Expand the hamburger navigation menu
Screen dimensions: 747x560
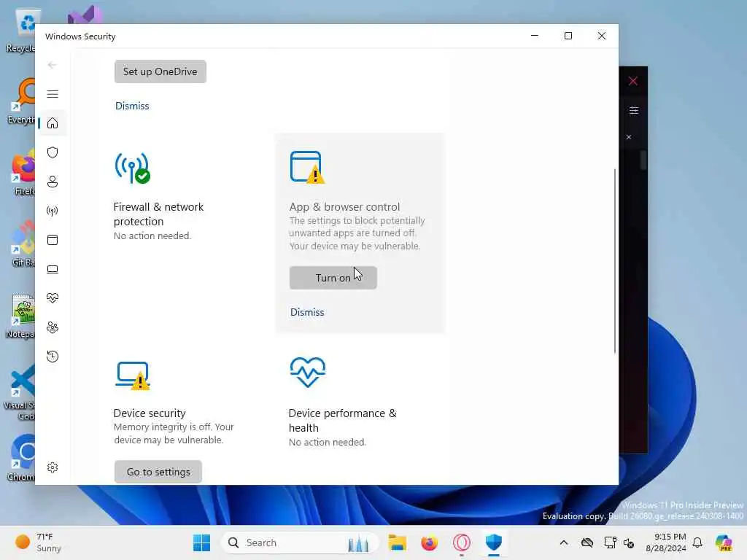[53, 94]
